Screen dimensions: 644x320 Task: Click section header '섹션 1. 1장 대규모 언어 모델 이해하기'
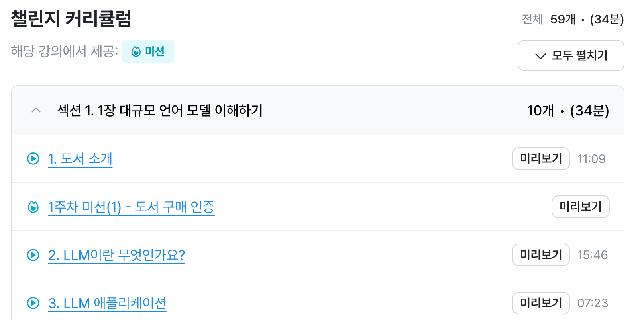[x=160, y=110]
